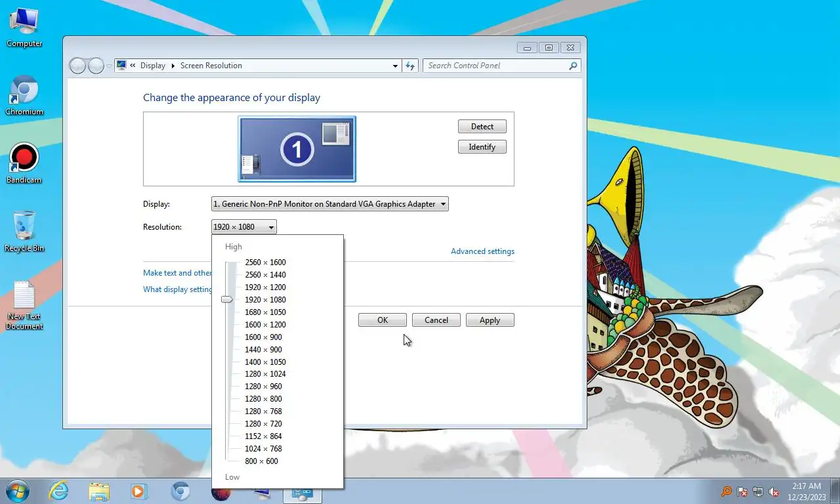
Task: Select 2560 × 1600 resolution
Action: (265, 262)
